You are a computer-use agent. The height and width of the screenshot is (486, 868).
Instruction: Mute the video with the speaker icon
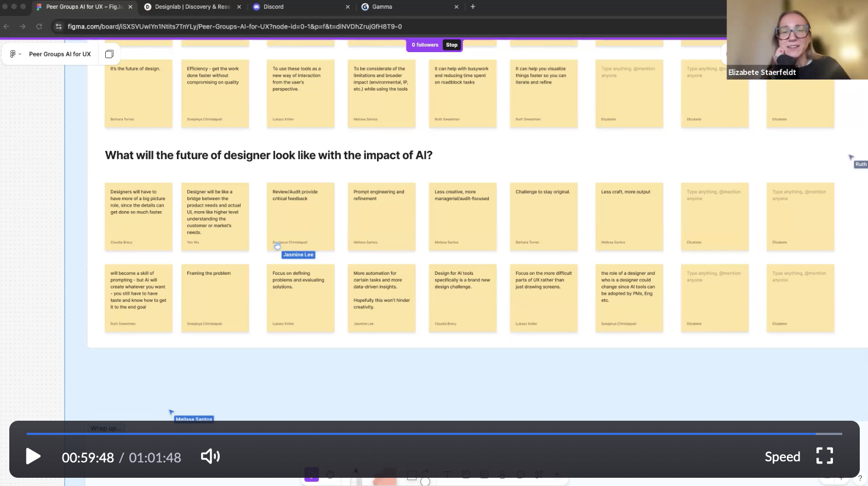pos(210,456)
